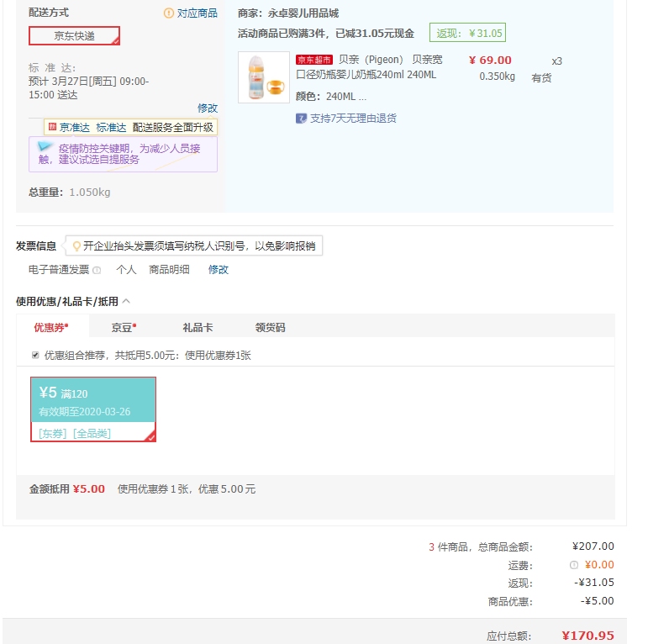Click 修改 for invoice information
This screenshot has width=648, height=644.
[x=219, y=270]
